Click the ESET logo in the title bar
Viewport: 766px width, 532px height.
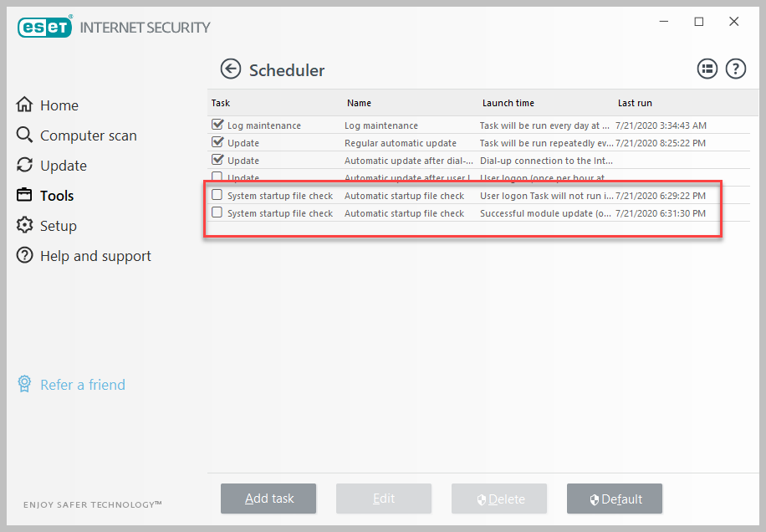[45, 27]
